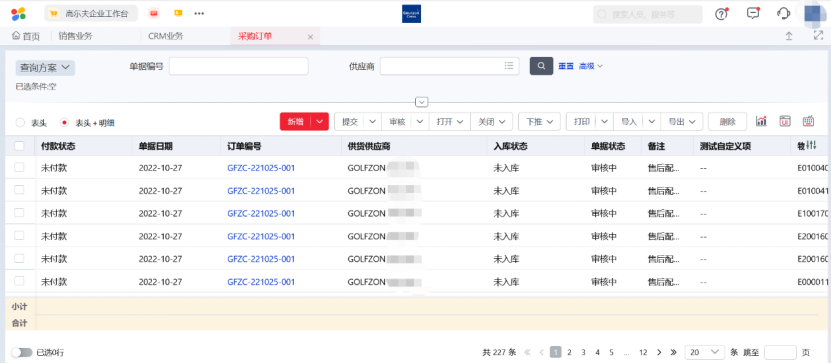Select the 表头 radio option

coord(20,123)
